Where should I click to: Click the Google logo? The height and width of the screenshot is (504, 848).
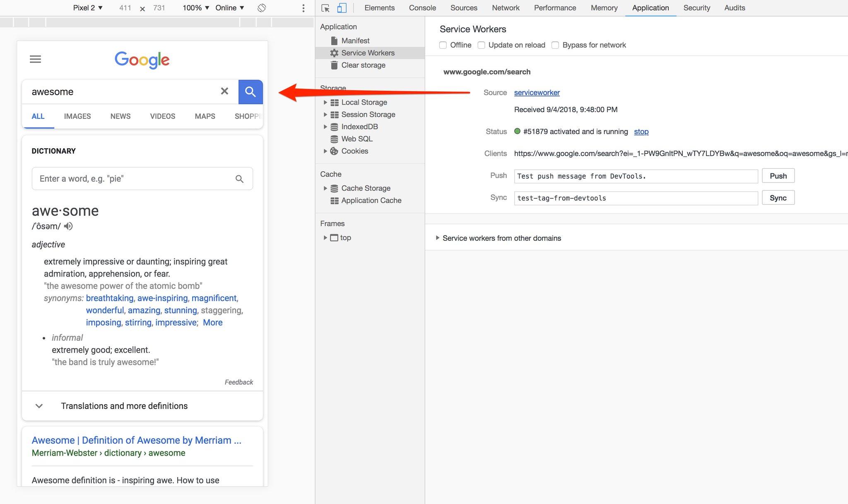[x=142, y=60]
